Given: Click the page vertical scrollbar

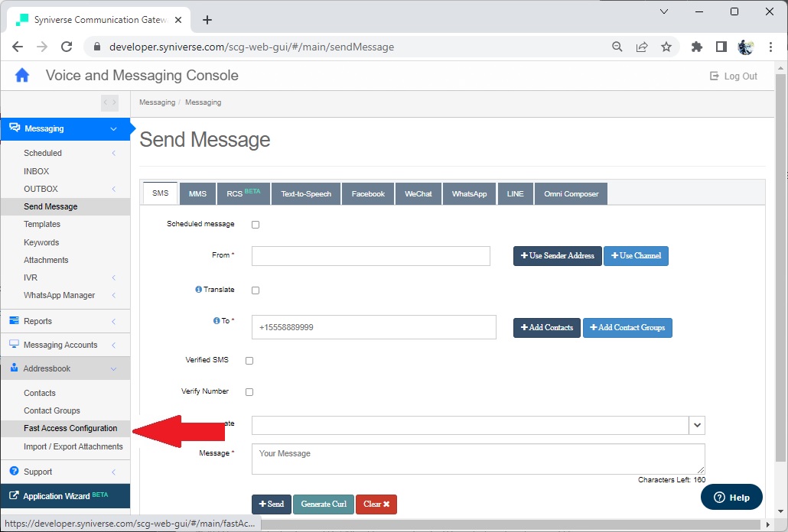Looking at the screenshot, I should (x=780, y=266).
